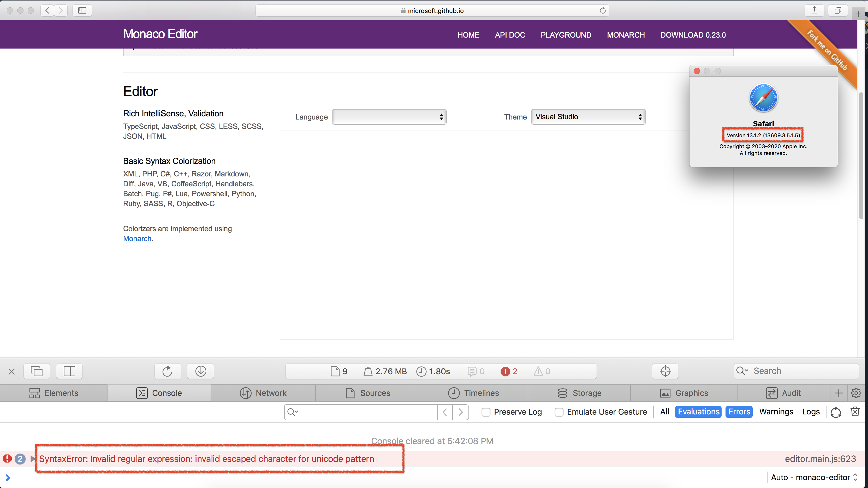Switch to the Elements tab
868x488 pixels.
(53, 393)
